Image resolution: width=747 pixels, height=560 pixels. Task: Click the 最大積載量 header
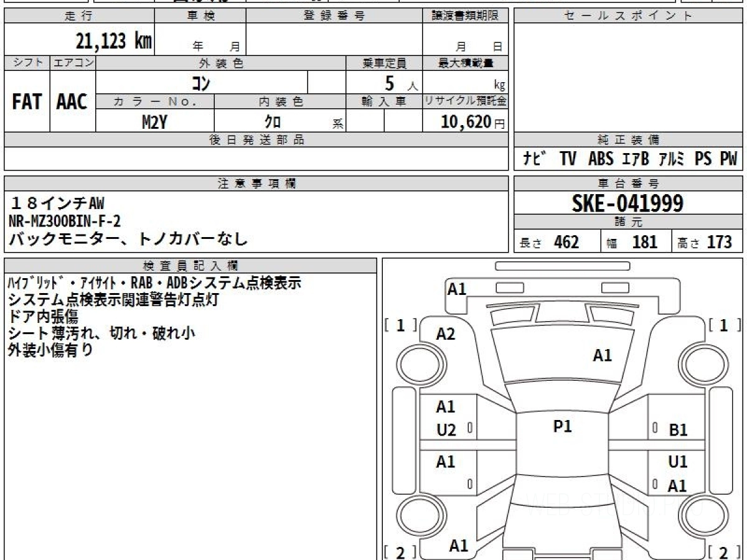click(465, 63)
